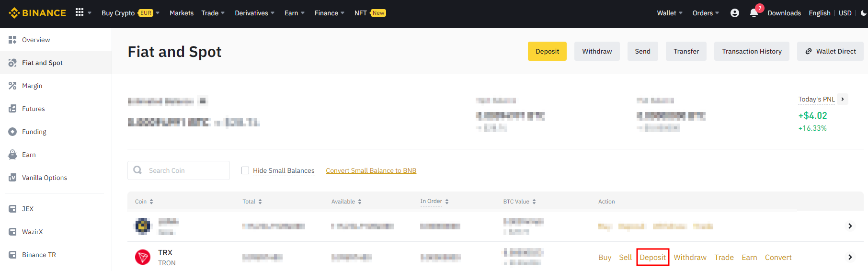
Task: Select Margin in sidebar
Action: (x=56, y=86)
